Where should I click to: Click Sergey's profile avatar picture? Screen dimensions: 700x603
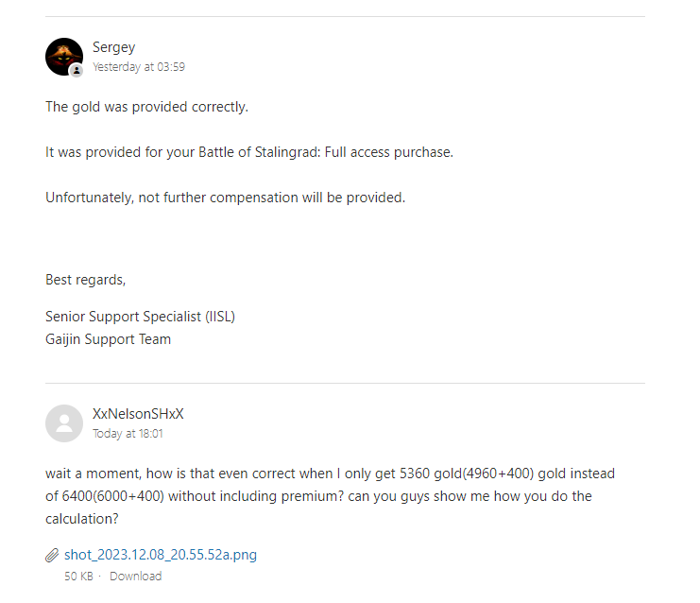click(x=63, y=56)
